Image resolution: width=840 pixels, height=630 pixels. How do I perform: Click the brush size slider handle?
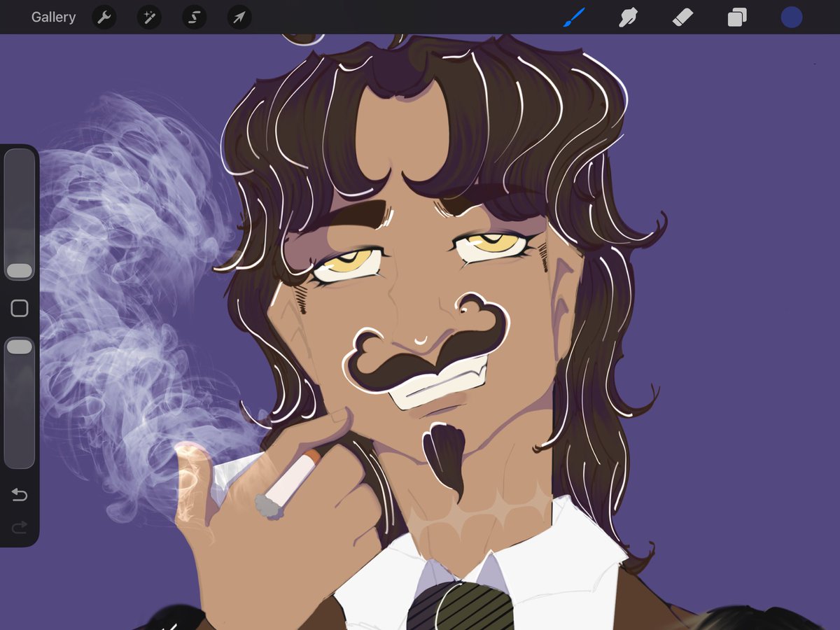pos(20,271)
